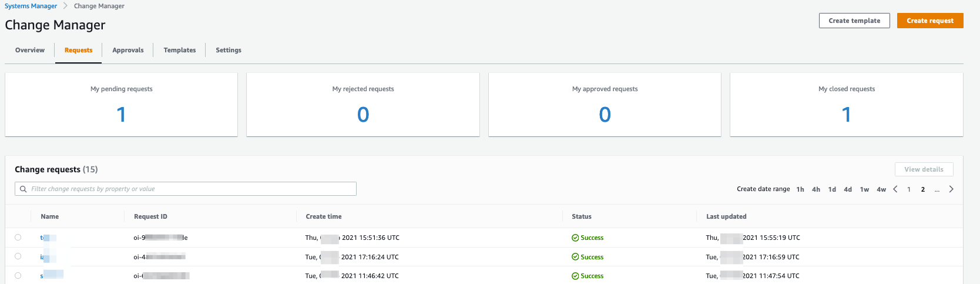Open the Settings tab
This screenshot has height=284, width=980.
point(229,50)
